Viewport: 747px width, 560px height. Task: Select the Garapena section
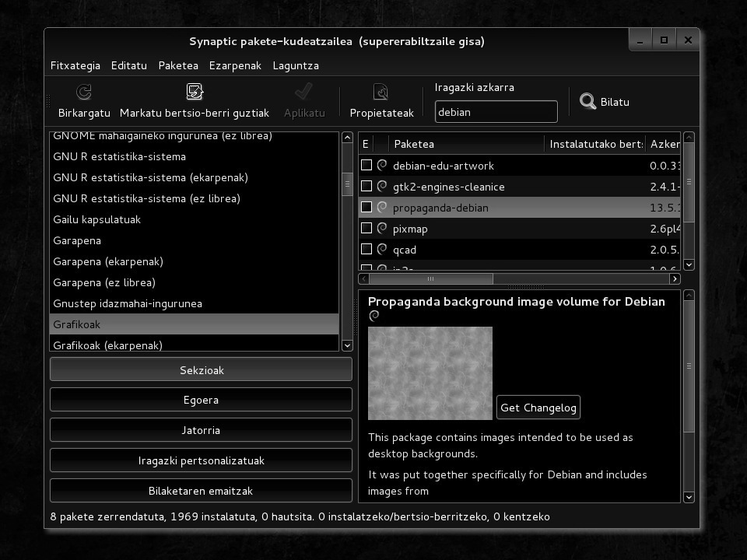194,240
